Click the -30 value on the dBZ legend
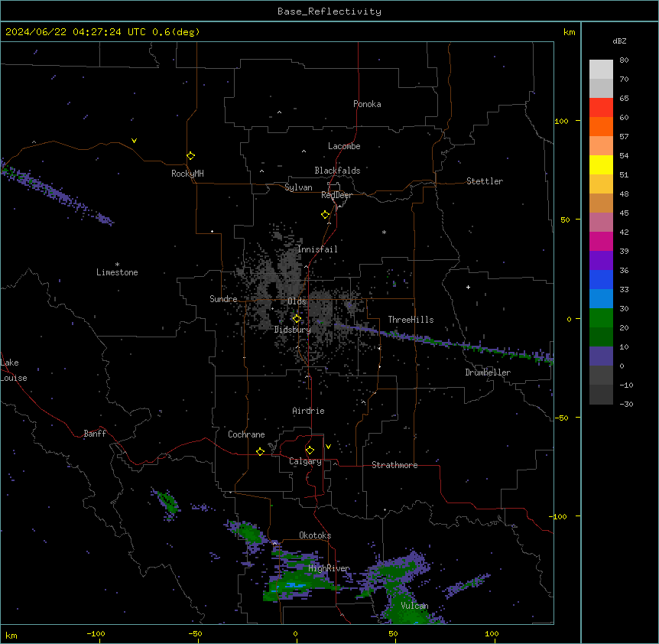Viewport: 659px width, 644px height. [x=626, y=404]
